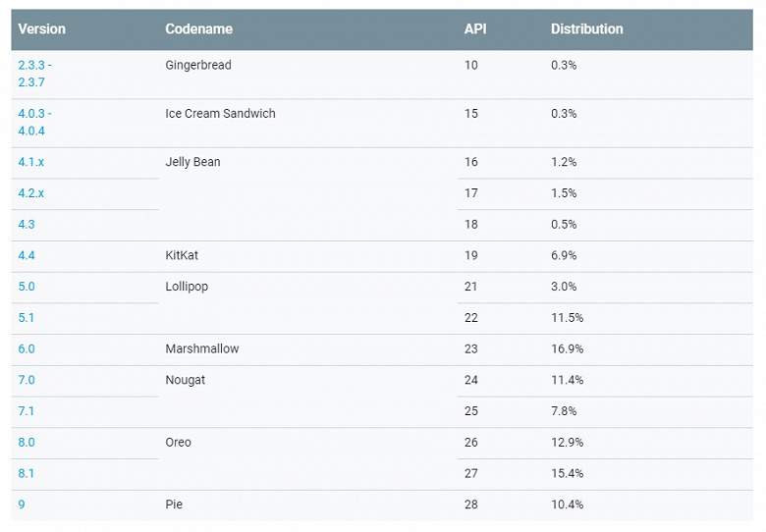The width and height of the screenshot is (766, 532).
Task: Open the 5.1 version link
Action: tap(27, 318)
